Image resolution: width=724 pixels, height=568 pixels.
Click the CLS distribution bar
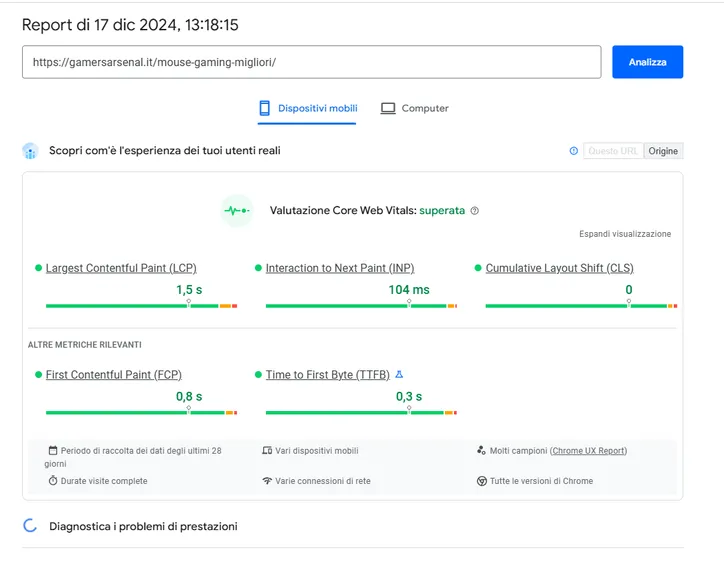(x=581, y=306)
